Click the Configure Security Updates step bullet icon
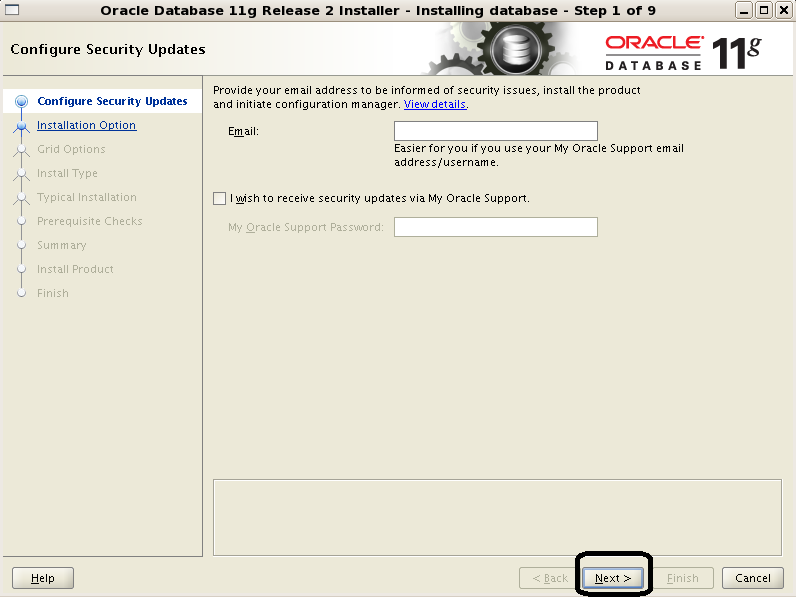 [x=21, y=102]
